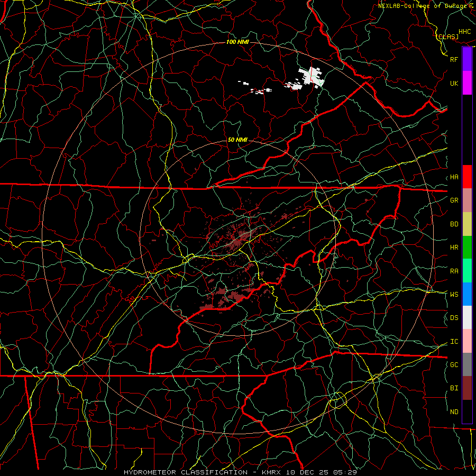Click the white DS dry snow swatch
This screenshot has width=476, height=476.
(x=467, y=317)
